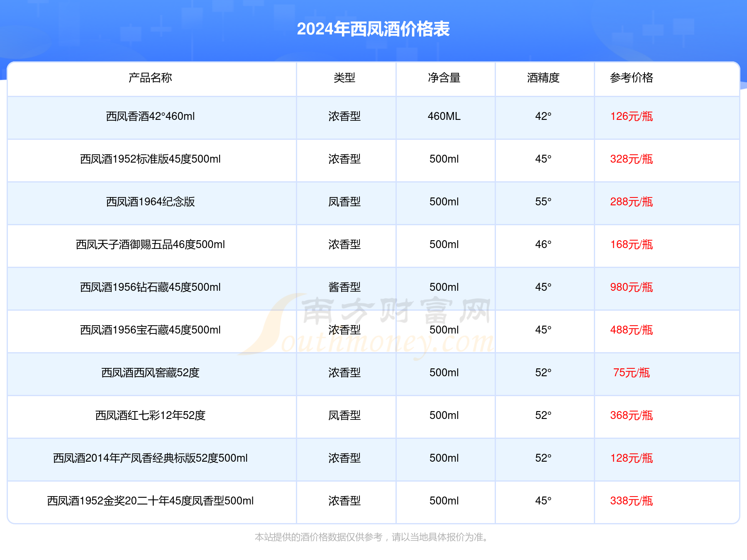Select product 西凤酒西风窖藏52度
The height and width of the screenshot is (560, 747).
coord(150,373)
